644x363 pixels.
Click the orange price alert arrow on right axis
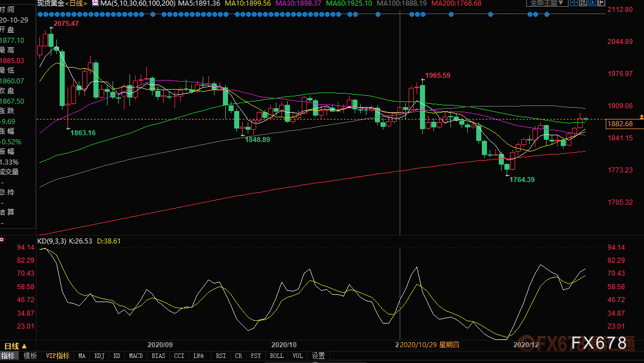tap(641, 117)
